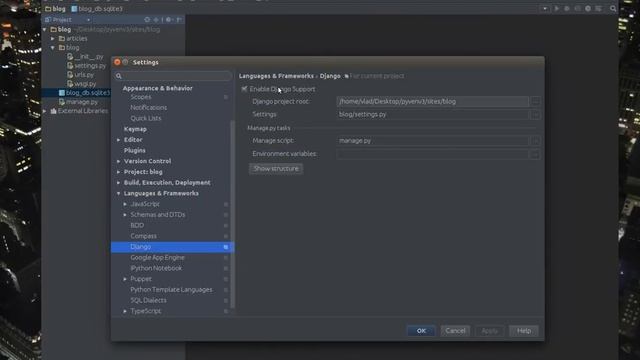Image resolution: width=640 pixels, height=360 pixels.
Task: Click scroll from source target icon
Action: point(147,20)
